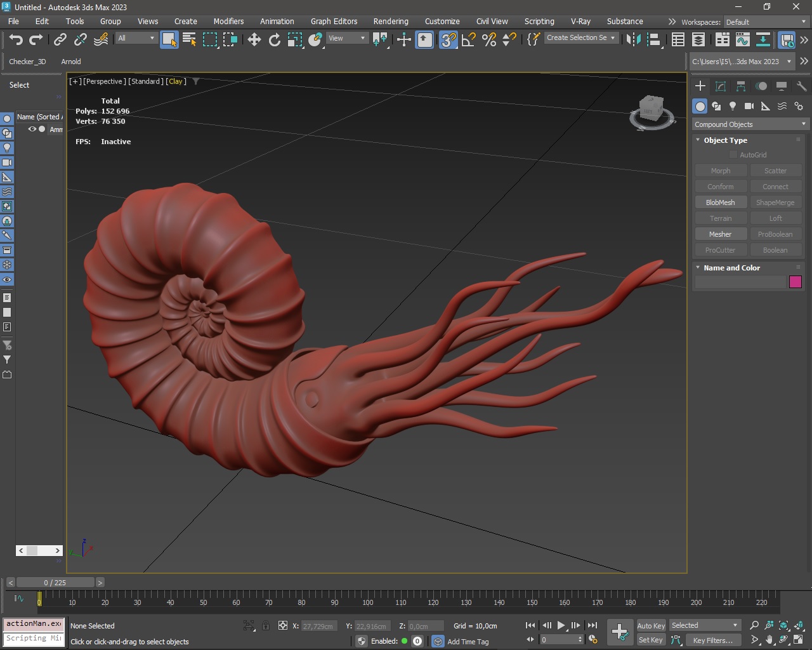The width and height of the screenshot is (812, 650).
Task: Click the Set Key button
Action: coord(651,640)
